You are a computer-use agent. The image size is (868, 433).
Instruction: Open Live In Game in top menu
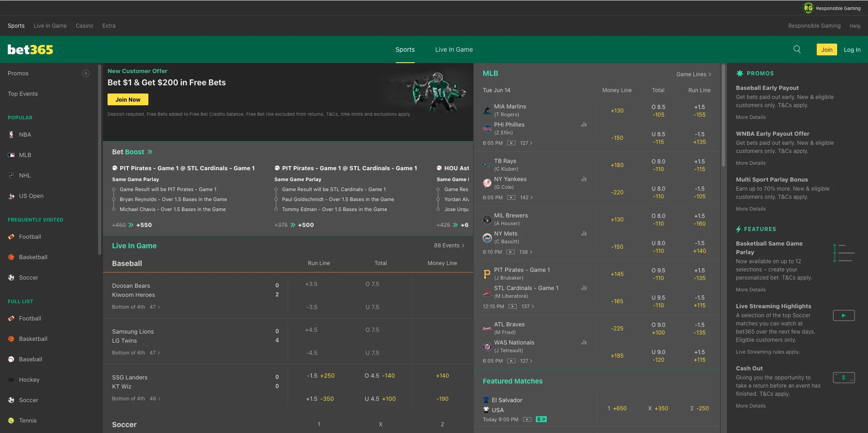50,26
